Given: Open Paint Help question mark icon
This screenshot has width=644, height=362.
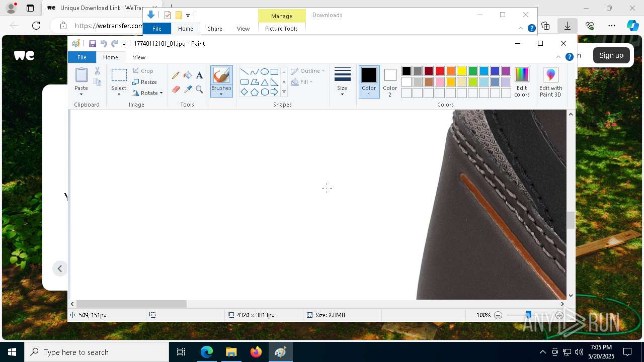Looking at the screenshot, I should pyautogui.click(x=570, y=57).
